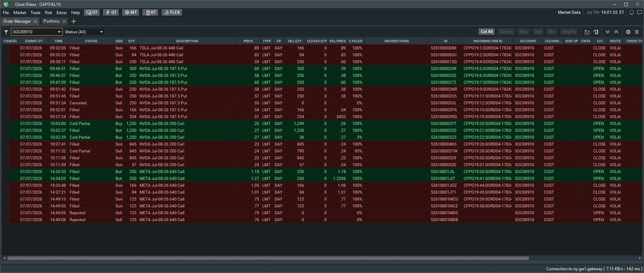Click the Rpl button
This screenshot has height=273, width=644.
tap(537, 32)
